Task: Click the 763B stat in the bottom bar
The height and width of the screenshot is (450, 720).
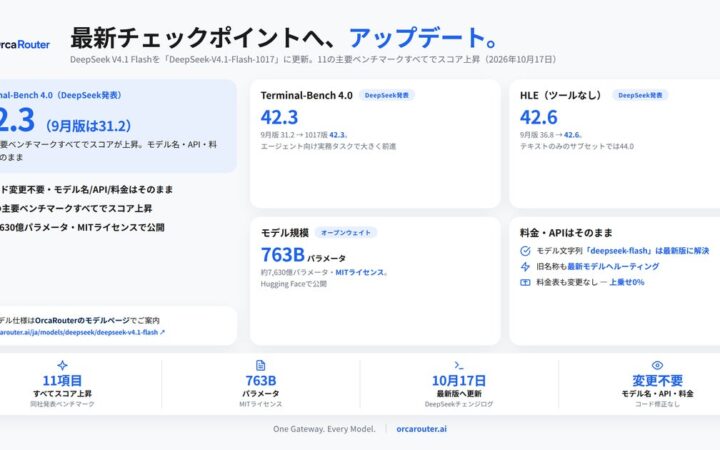Action: 260,381
